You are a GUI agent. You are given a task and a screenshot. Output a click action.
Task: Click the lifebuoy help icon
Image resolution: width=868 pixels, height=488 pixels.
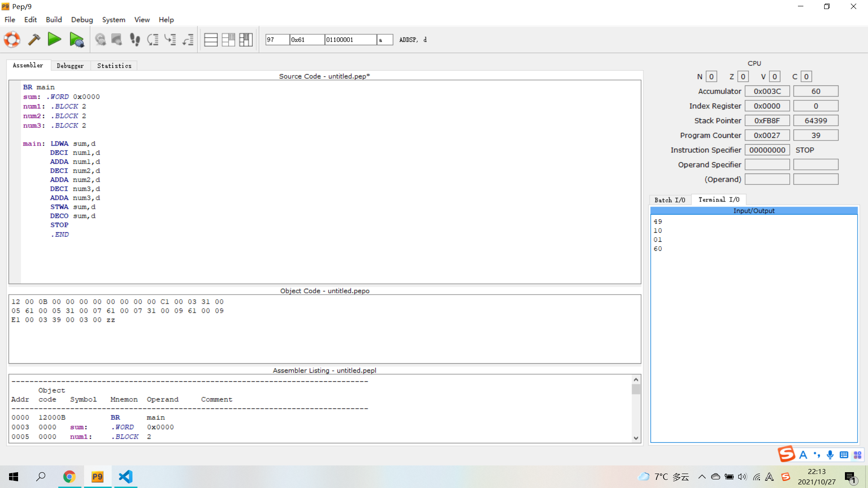[x=12, y=40]
